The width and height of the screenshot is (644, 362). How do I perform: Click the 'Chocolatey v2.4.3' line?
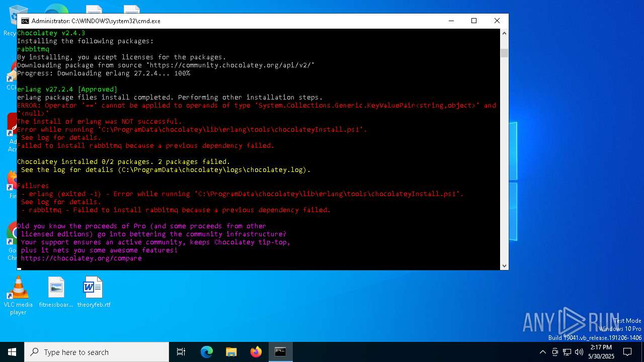point(51,33)
